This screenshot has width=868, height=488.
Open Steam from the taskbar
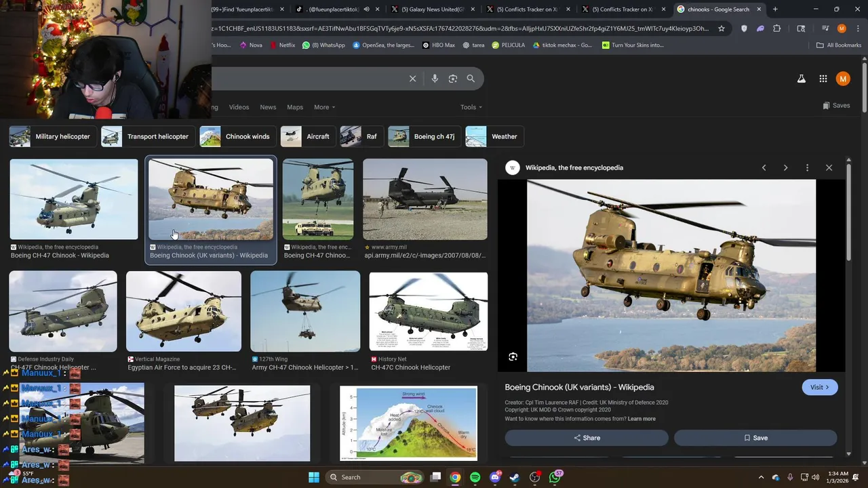(x=515, y=477)
